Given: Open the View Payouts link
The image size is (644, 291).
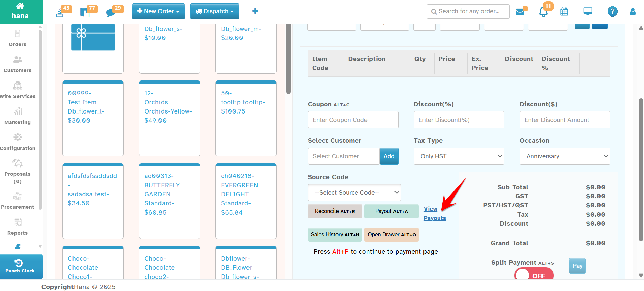Looking at the screenshot, I should [x=435, y=214].
